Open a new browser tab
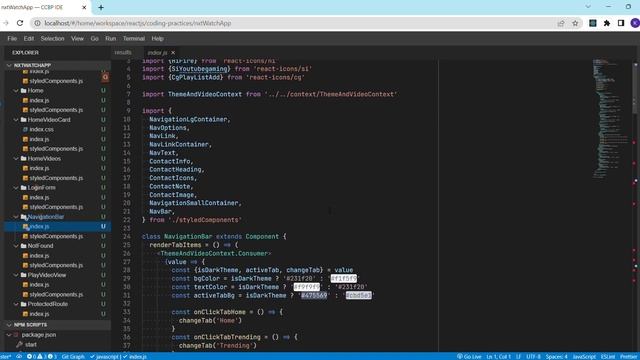 pos(101,7)
